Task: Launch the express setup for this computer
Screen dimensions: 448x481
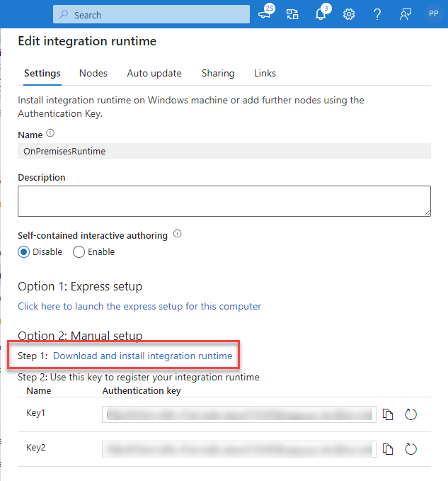Action: click(x=139, y=306)
